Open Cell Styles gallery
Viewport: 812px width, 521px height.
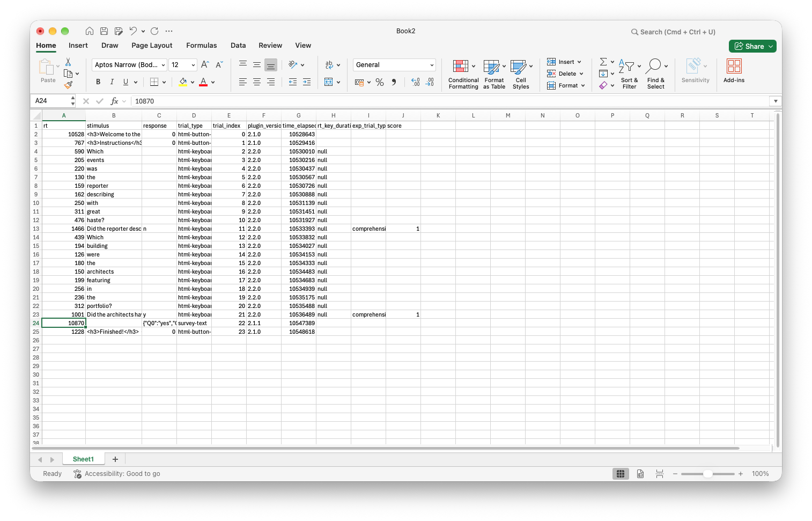coord(521,75)
